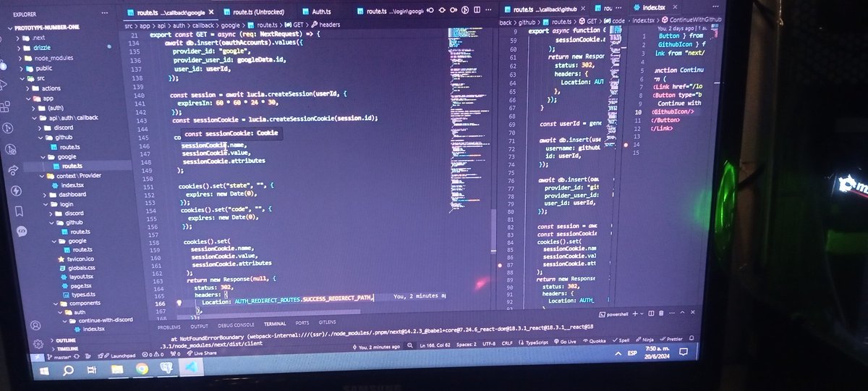Open favicon.ico in explorer
The image size is (868, 391).
[x=75, y=258]
